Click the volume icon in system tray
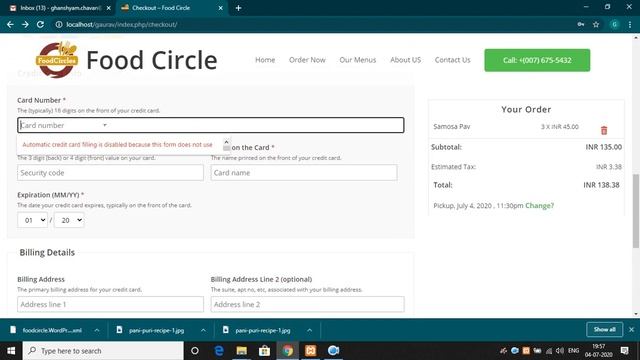The height and width of the screenshot is (360, 640). (x=560, y=351)
